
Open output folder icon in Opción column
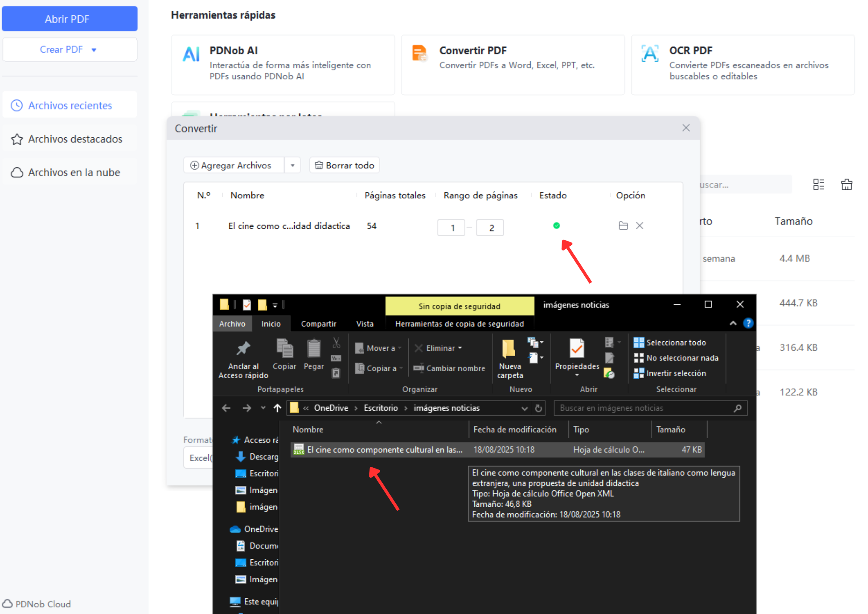[x=623, y=225]
